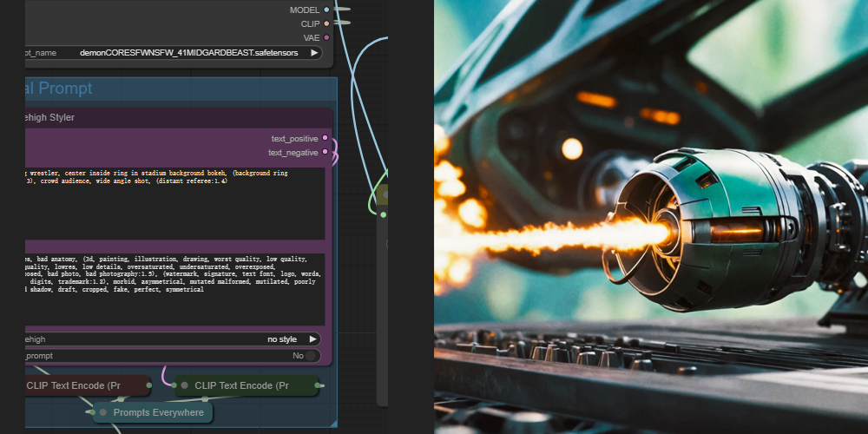The image size is (868, 434).
Task: Open the generated engine flame image preview
Action: point(651,217)
